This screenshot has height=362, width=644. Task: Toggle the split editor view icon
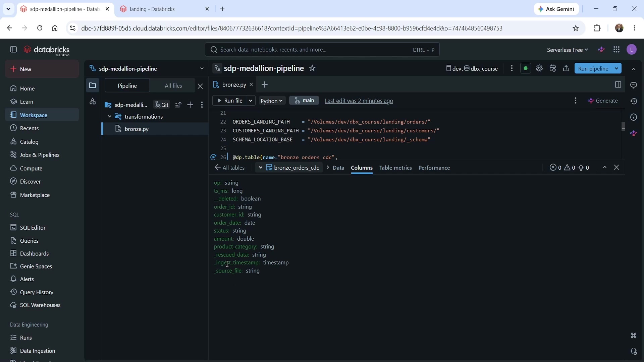click(x=618, y=85)
